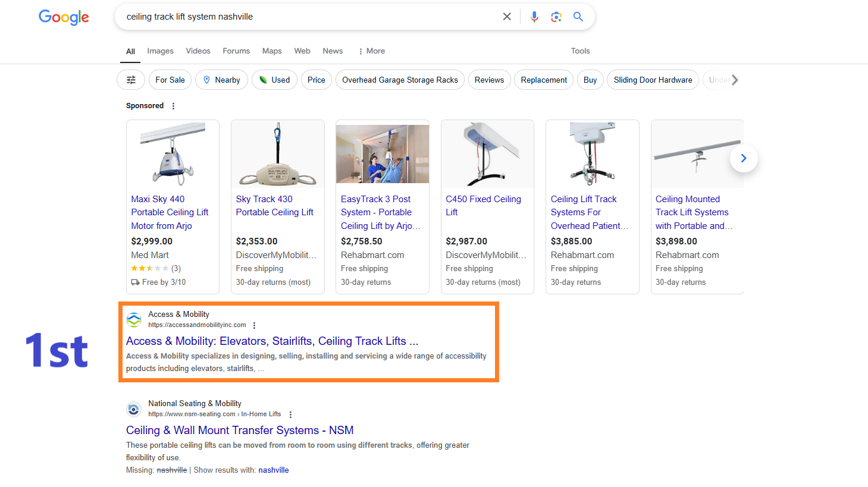Start voice search with microphone icon
Screen dimensions: 868x487
[x=534, y=17]
